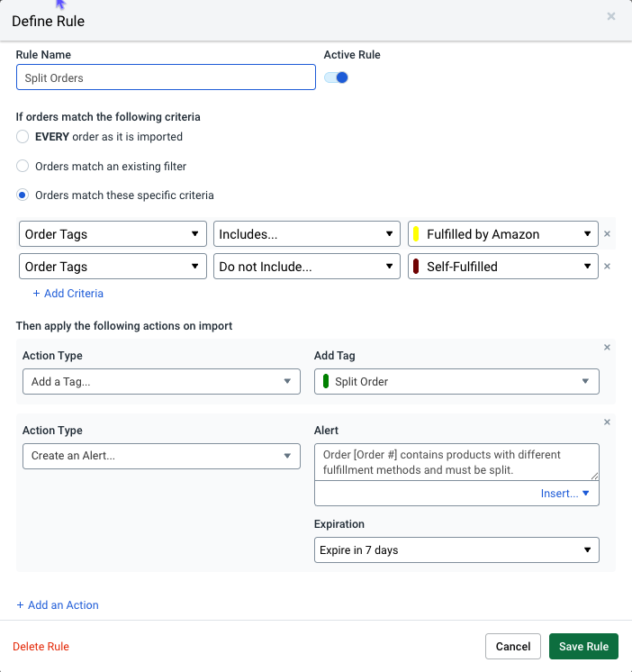This screenshot has width=632, height=672.
Task: Click the Add an Action link
Action: pyautogui.click(x=58, y=604)
